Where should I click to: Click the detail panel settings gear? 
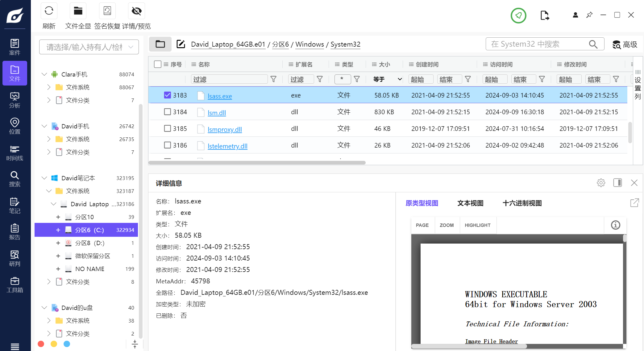tap(601, 183)
